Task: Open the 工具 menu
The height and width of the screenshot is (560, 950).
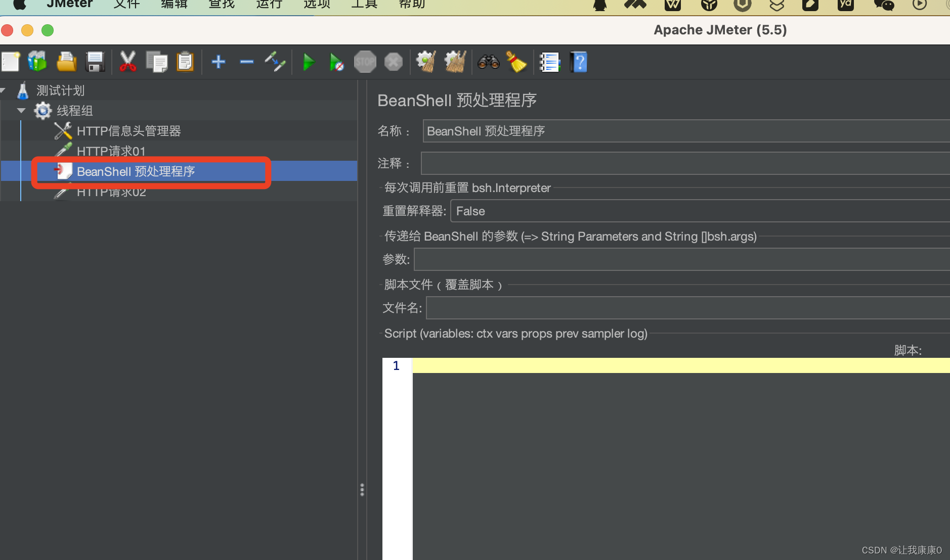Action: pyautogui.click(x=364, y=4)
